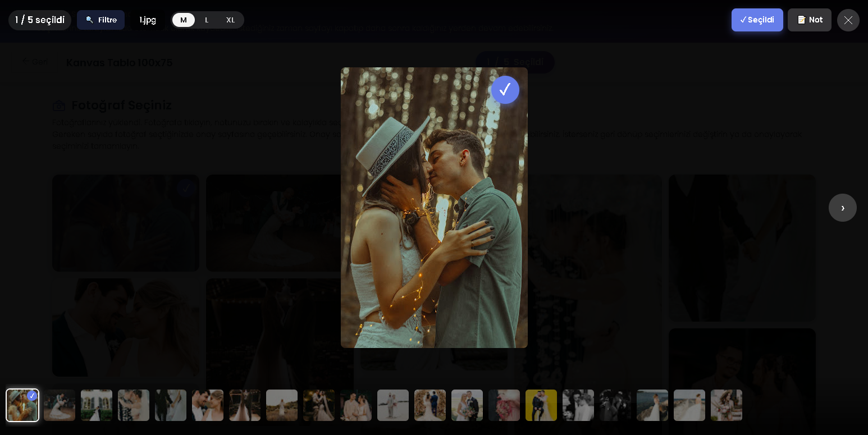Screen dimensions: 868x435
Task: Open the thumbnail with the flower arch and blue suit
Action: (430, 405)
